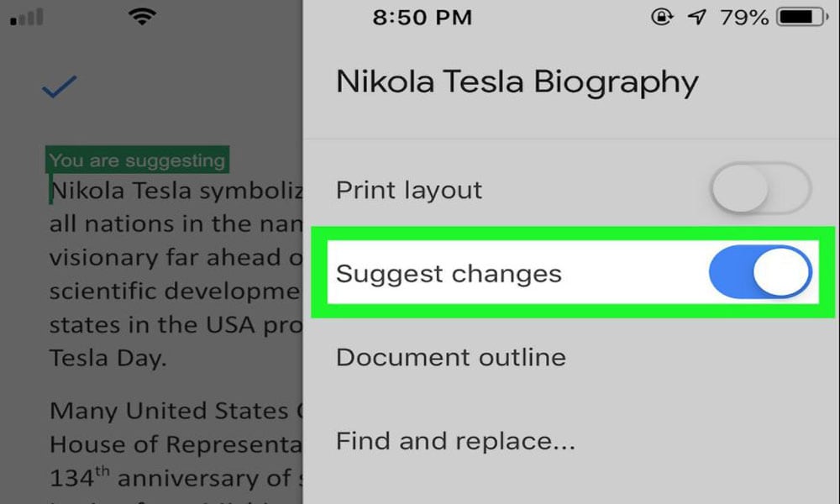Tap the 'You are suggesting' green label
840x504 pixels.
tap(137, 160)
